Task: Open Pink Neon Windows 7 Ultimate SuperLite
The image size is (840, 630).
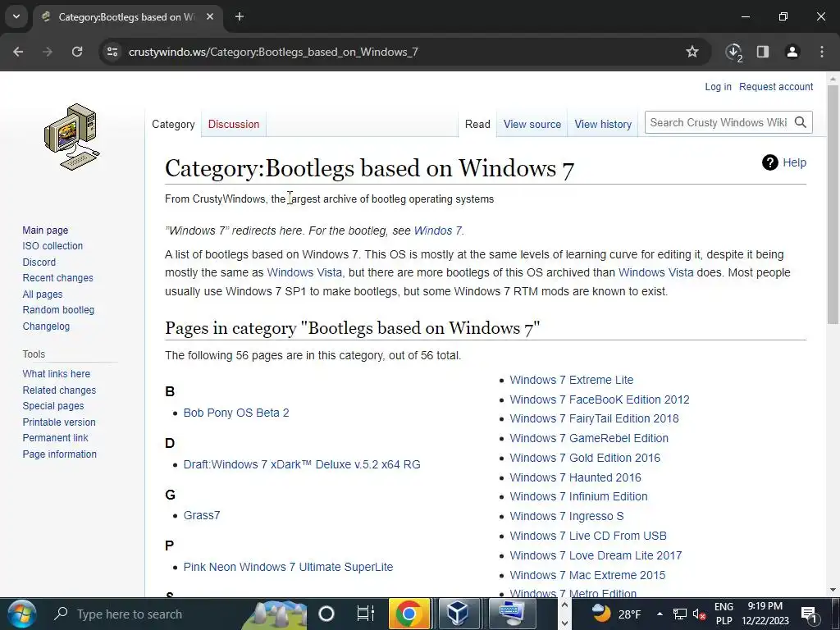Action: pos(288,567)
